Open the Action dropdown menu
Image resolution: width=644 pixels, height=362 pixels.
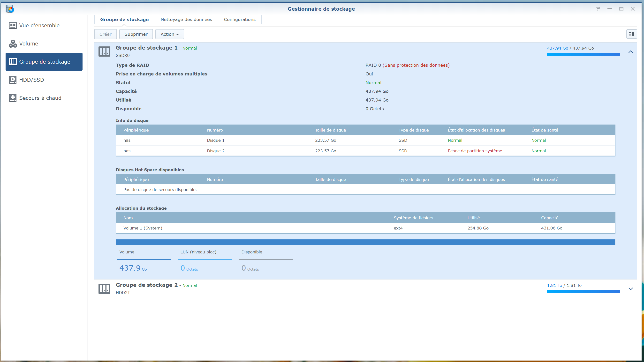169,34
